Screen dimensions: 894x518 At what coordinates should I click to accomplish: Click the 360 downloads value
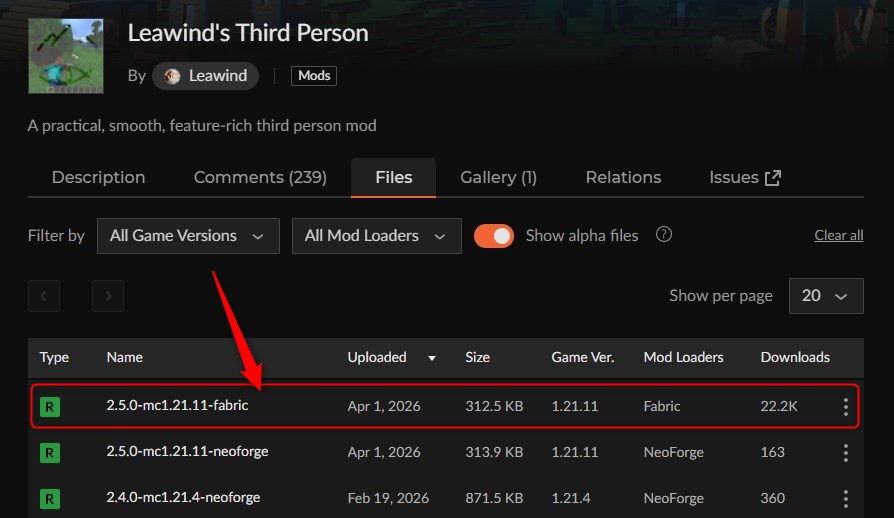773,498
